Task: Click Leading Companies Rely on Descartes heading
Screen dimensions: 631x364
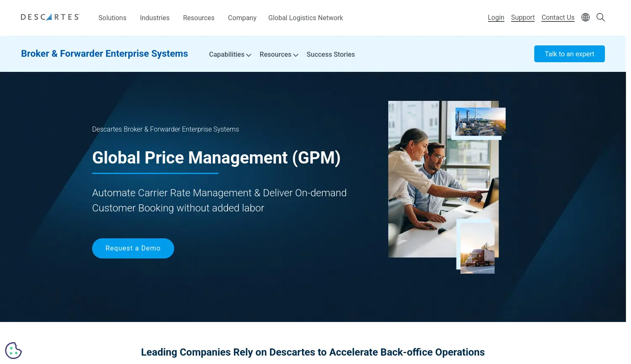Action: tap(313, 352)
